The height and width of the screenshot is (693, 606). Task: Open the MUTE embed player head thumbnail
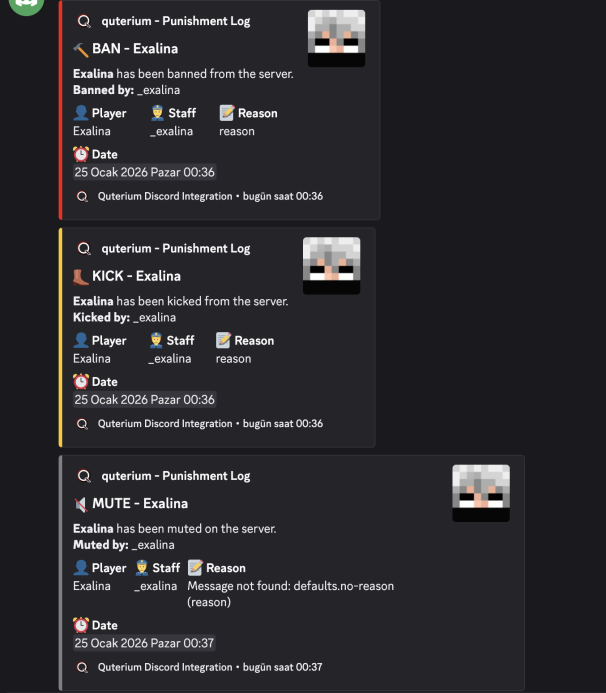point(481,493)
